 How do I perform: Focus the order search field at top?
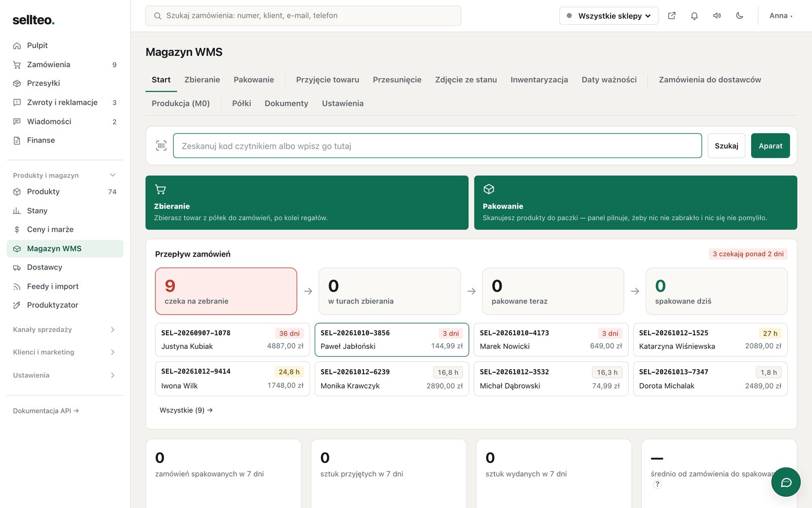[x=303, y=16]
